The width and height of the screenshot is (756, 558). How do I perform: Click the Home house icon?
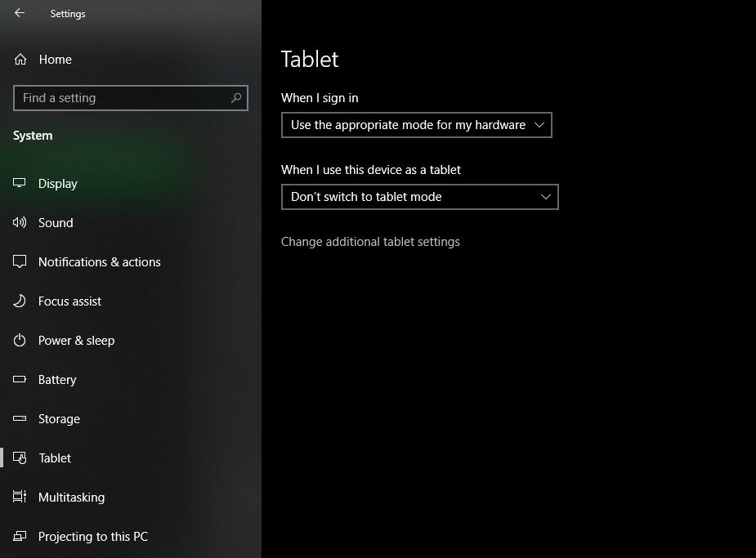click(x=19, y=59)
